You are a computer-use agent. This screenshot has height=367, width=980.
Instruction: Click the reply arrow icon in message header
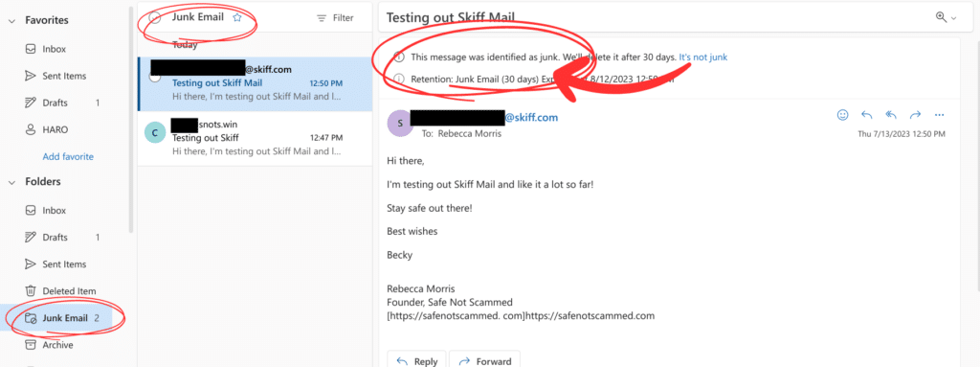coord(867,115)
